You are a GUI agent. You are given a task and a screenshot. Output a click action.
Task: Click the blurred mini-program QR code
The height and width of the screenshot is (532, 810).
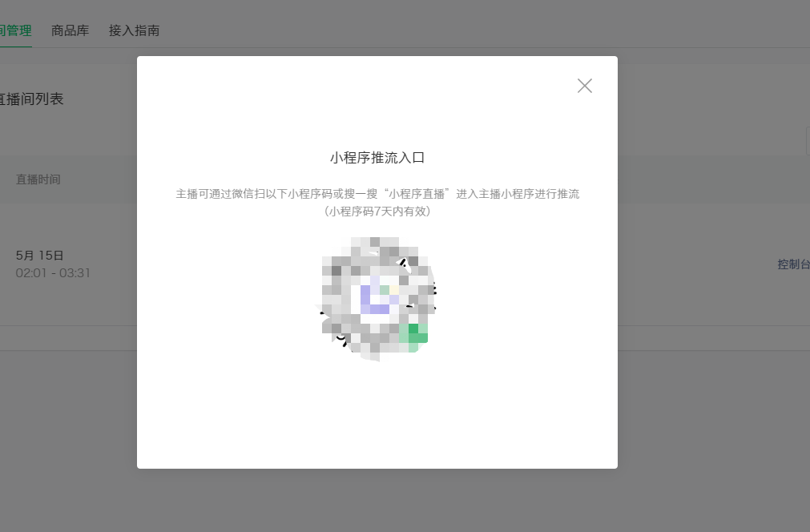click(377, 299)
